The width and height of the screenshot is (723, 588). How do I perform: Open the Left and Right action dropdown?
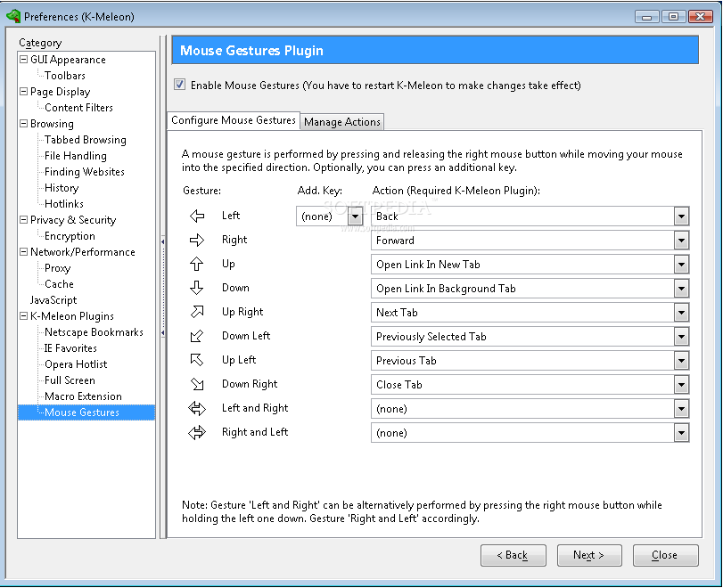coord(681,409)
